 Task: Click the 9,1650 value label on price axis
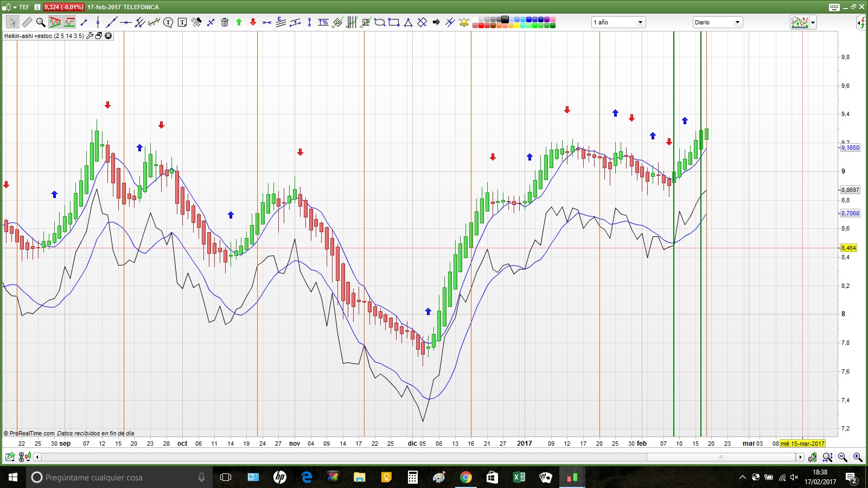tap(850, 147)
